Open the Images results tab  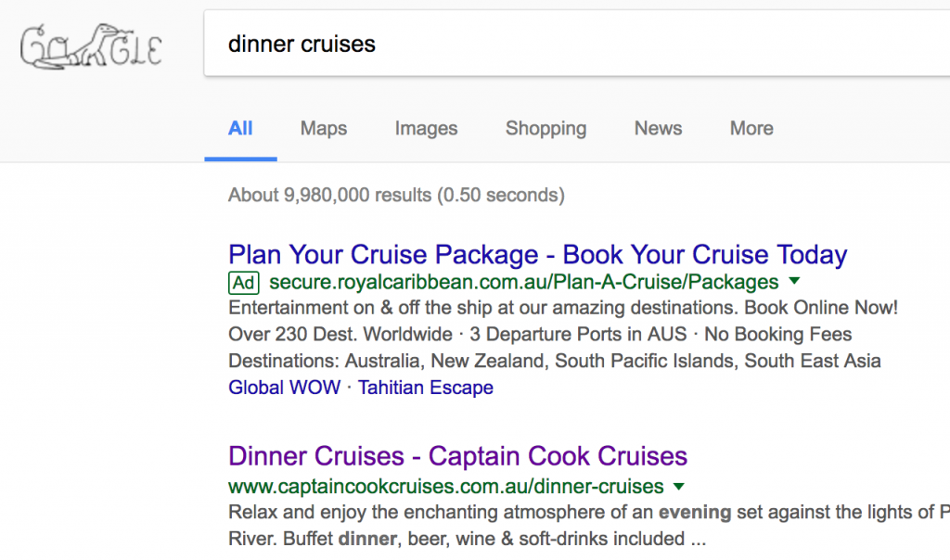(426, 129)
